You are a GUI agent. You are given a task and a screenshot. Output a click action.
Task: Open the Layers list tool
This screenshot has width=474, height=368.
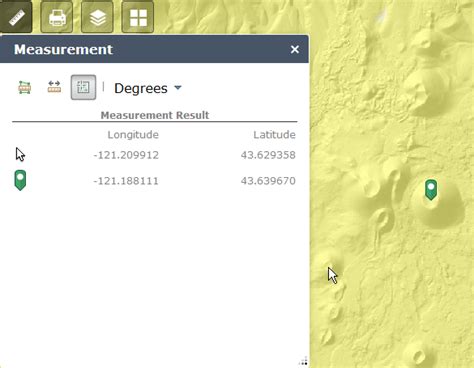(x=97, y=17)
